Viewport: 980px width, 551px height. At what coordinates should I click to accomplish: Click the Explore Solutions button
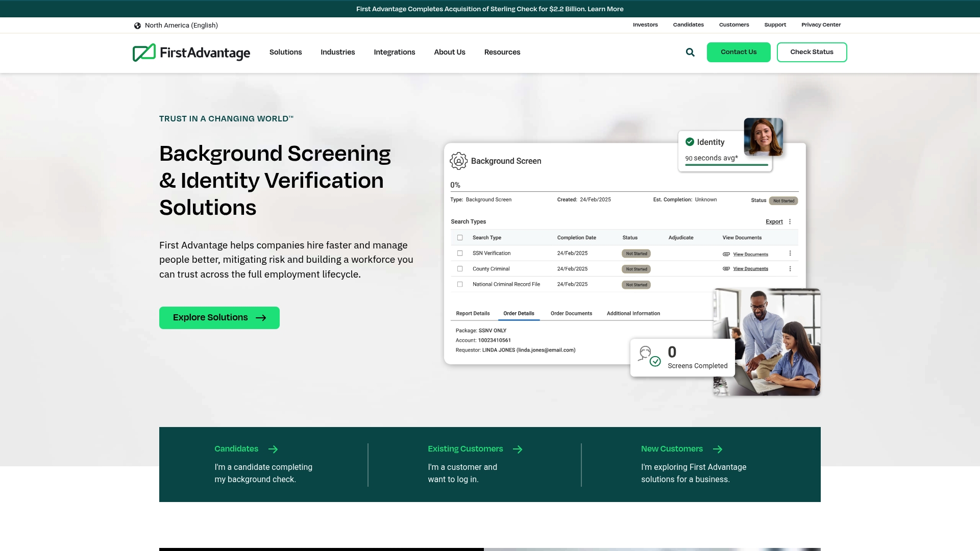pos(219,318)
